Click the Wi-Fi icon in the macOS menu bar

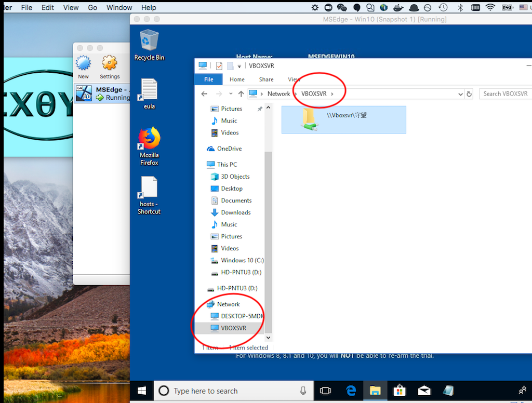[x=490, y=7]
